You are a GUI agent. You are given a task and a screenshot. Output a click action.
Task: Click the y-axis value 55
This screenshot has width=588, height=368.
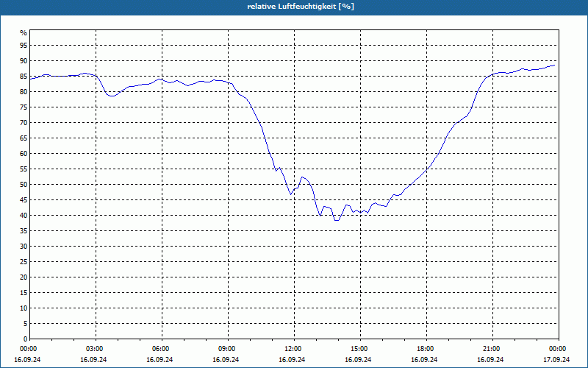pyautogui.click(x=24, y=169)
